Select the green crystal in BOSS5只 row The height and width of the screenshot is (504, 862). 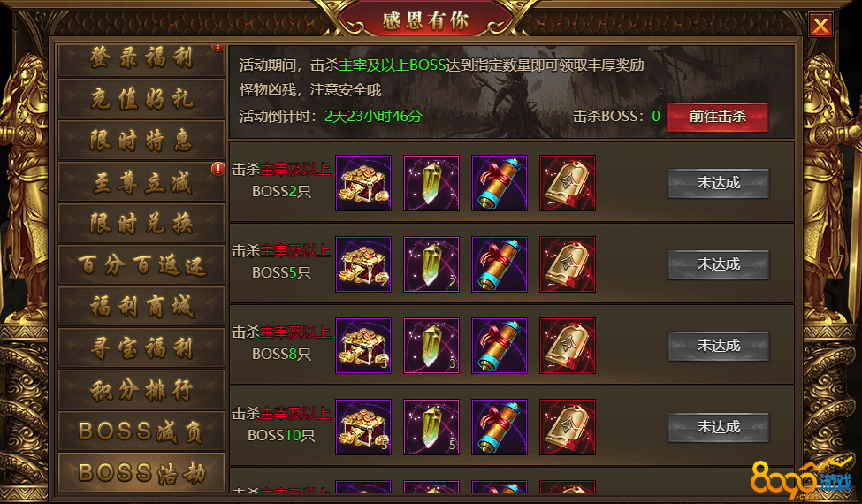pyautogui.click(x=431, y=264)
